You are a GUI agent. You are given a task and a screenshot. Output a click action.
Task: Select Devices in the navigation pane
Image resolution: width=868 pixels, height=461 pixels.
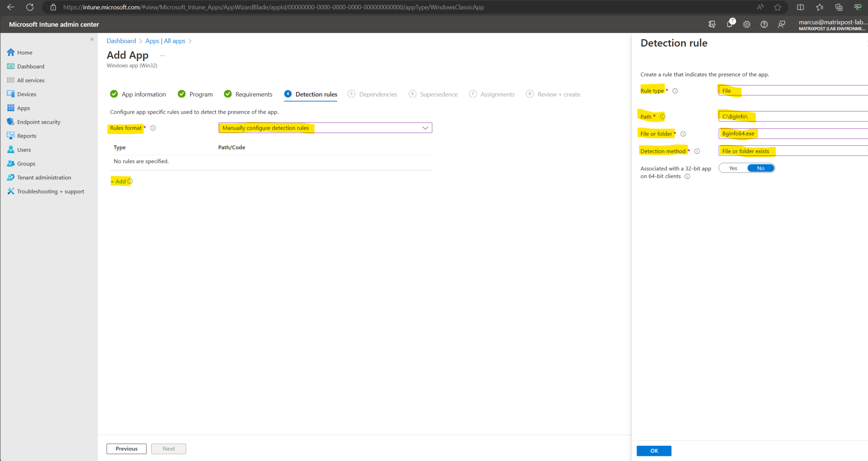[26, 94]
